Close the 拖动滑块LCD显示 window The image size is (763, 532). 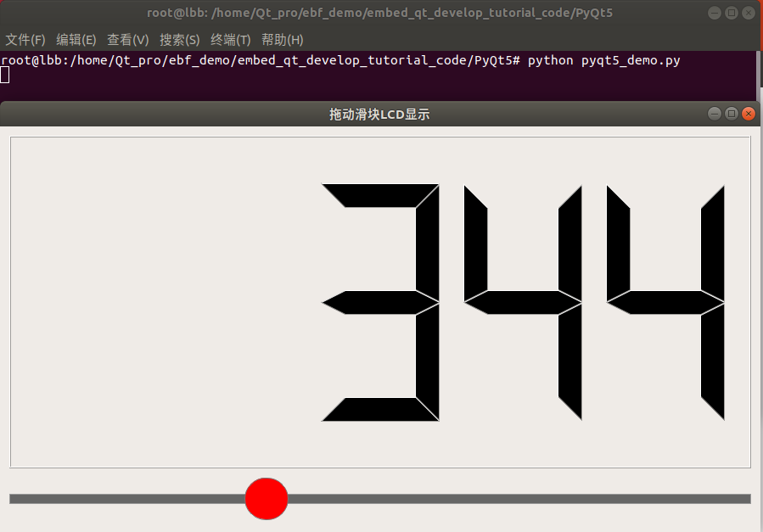pyautogui.click(x=749, y=114)
